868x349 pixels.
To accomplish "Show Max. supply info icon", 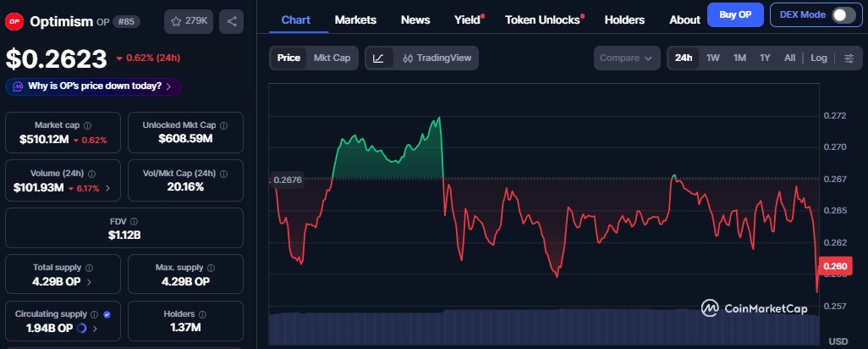I will [x=211, y=269].
